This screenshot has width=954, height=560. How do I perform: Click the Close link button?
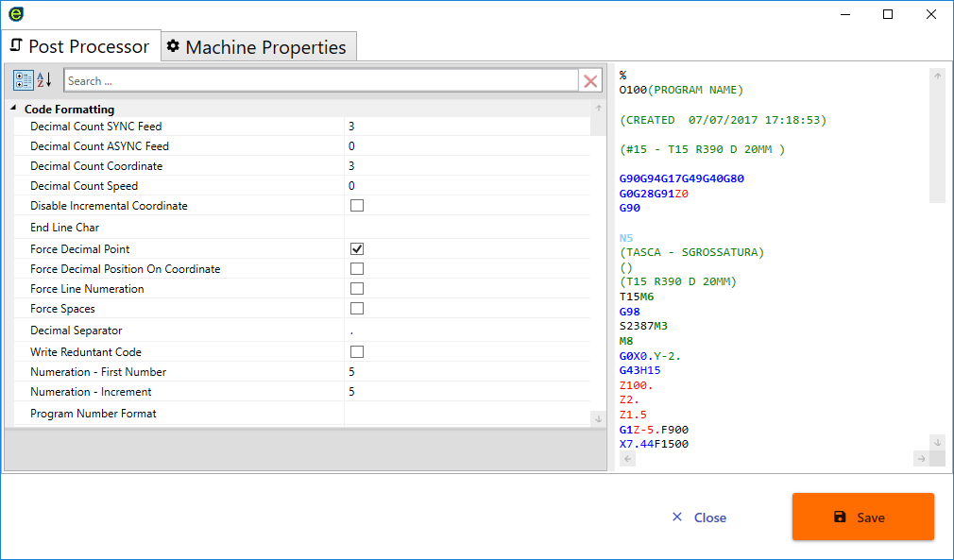[x=699, y=518]
